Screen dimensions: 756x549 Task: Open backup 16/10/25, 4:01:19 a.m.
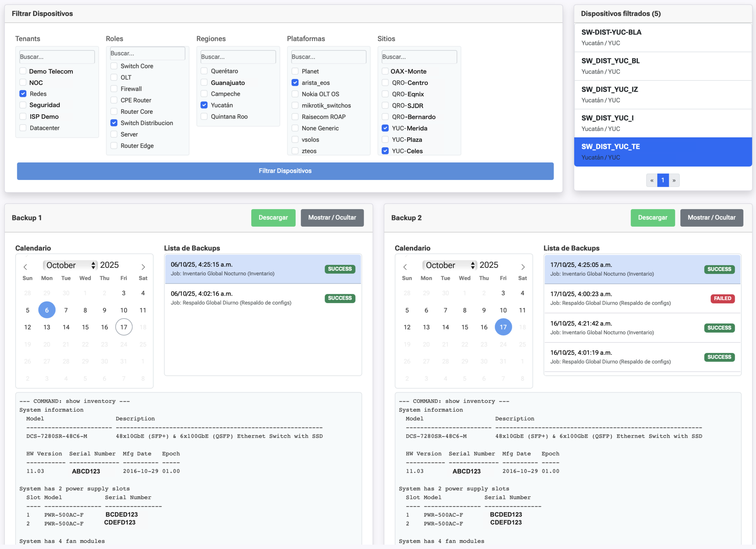point(642,357)
